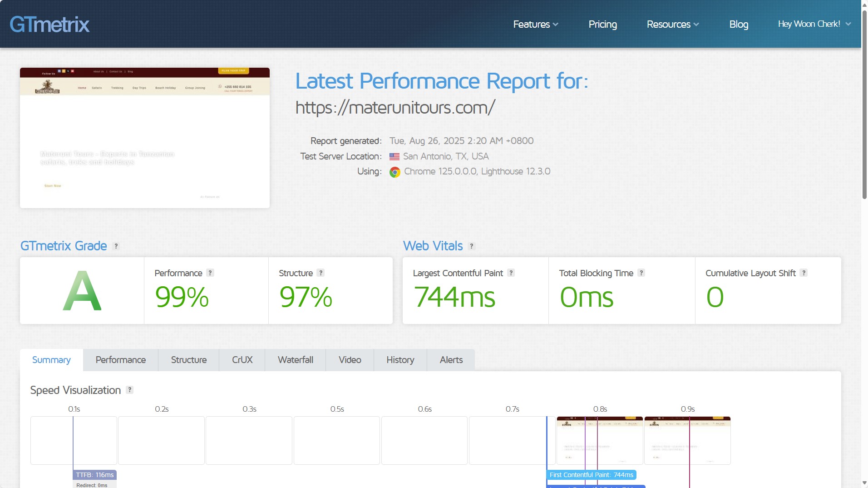
Task: Click the 99% Performance score
Action: 182,297
